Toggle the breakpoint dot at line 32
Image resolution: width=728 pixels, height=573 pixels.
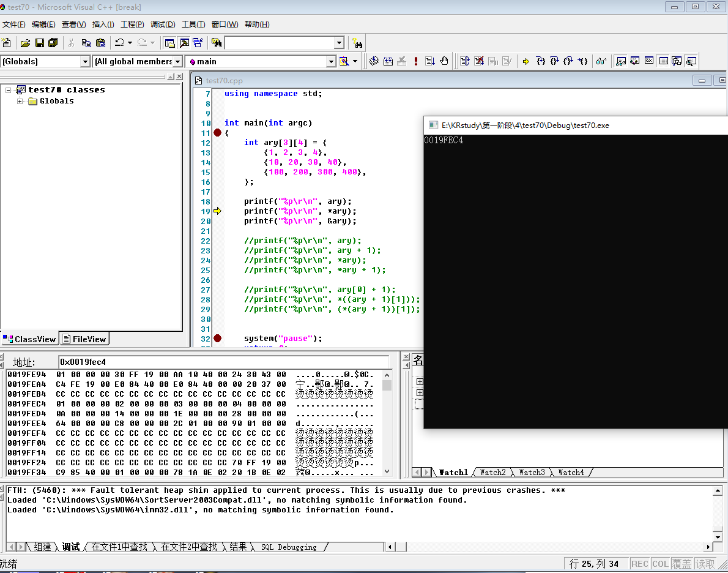217,339
